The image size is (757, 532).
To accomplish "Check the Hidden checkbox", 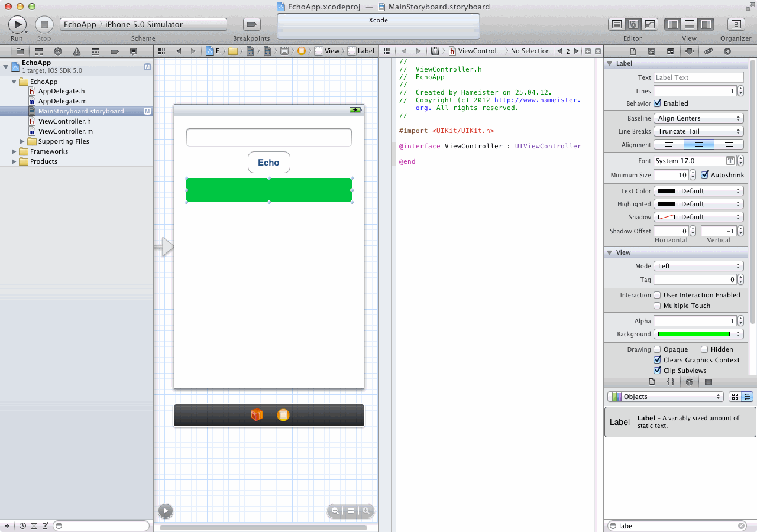I will pos(704,349).
